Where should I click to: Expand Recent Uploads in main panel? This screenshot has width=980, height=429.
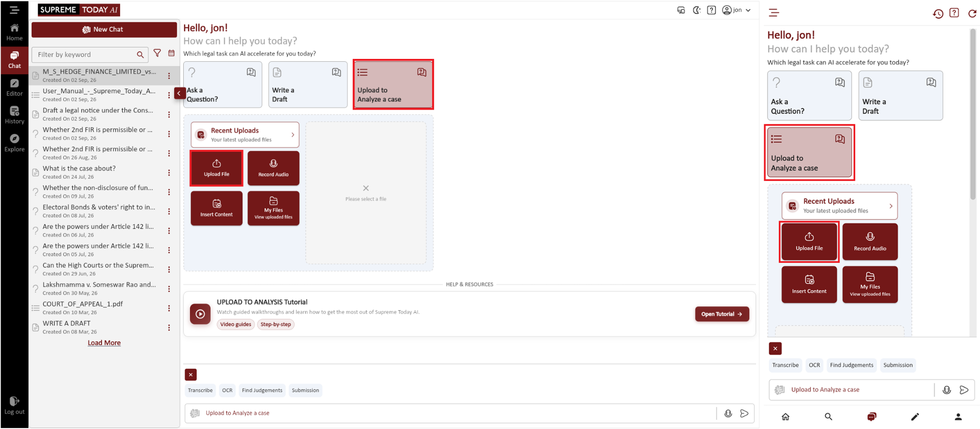245,135
